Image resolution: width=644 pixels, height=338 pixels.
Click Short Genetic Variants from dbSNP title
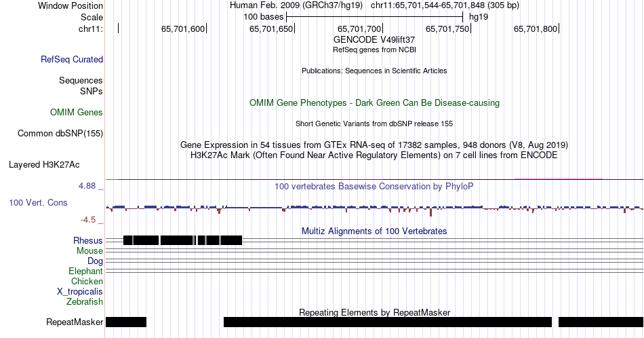click(x=374, y=124)
